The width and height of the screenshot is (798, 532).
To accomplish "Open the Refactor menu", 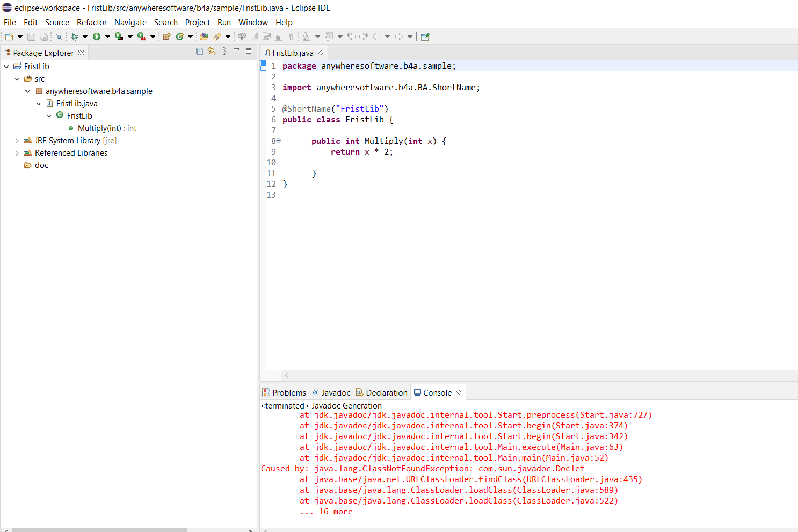I will click(91, 23).
